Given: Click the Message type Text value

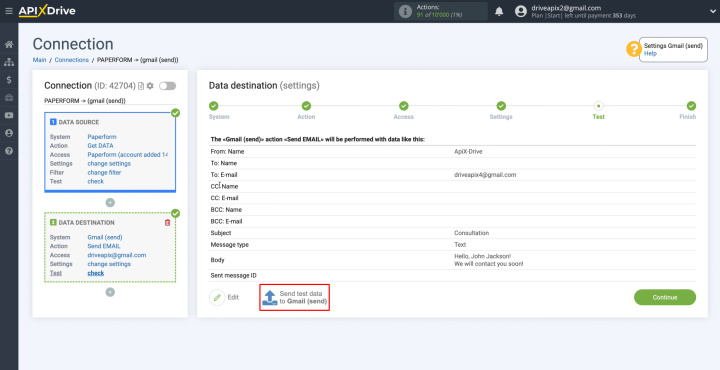Looking at the screenshot, I should point(460,245).
